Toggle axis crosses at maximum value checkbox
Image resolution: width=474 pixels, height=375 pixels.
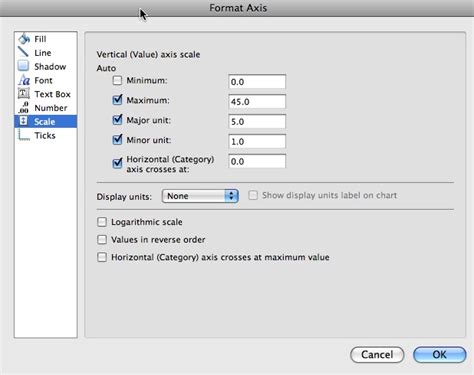(x=102, y=257)
